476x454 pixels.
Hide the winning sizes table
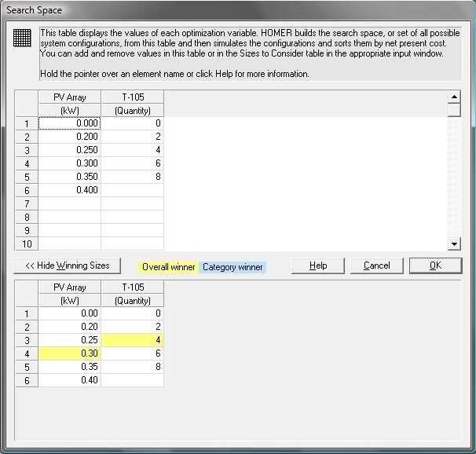[68, 265]
